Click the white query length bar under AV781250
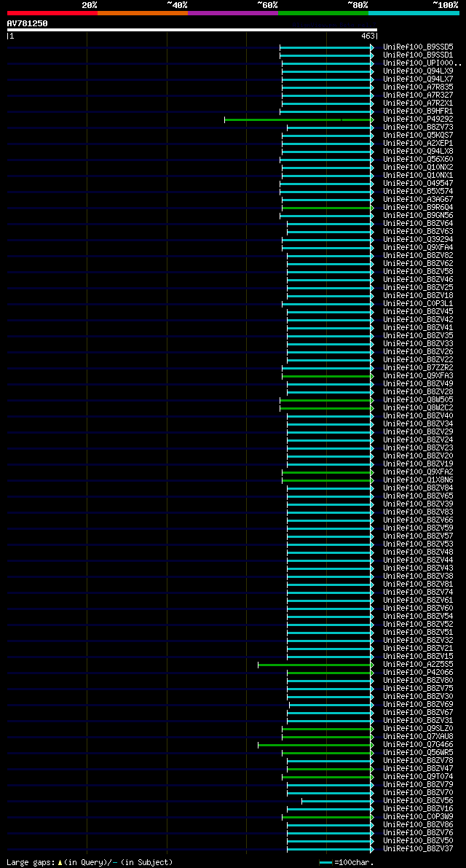This screenshot has width=466, height=868. pos(191,30)
